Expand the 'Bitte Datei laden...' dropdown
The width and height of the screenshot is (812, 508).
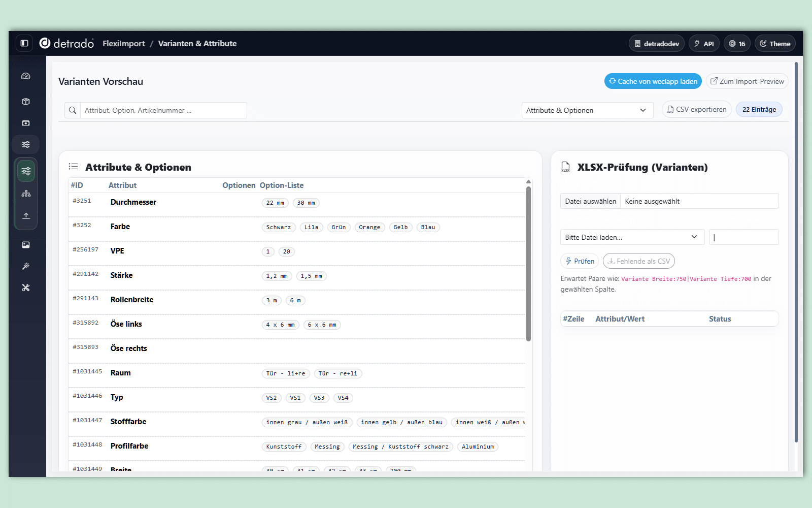click(632, 237)
